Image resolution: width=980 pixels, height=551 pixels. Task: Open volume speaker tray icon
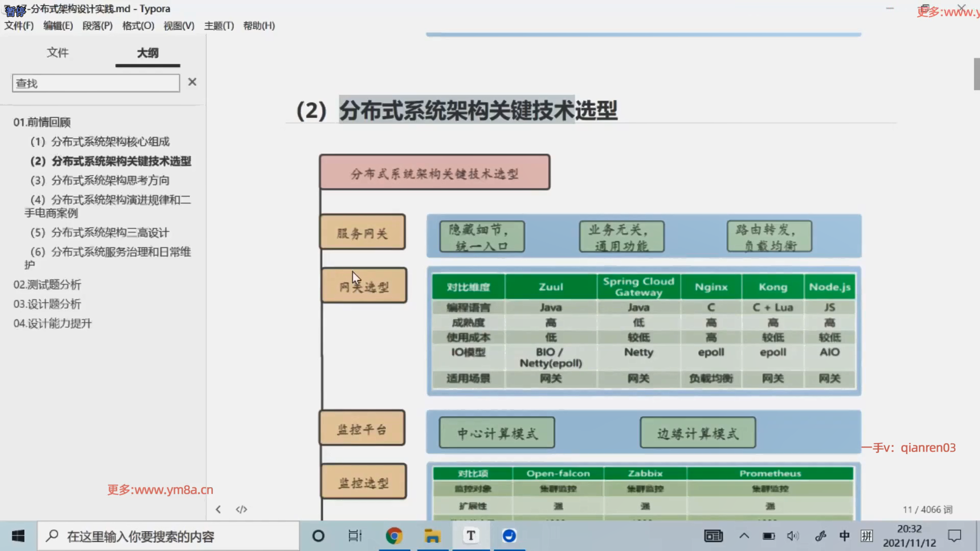coord(792,536)
